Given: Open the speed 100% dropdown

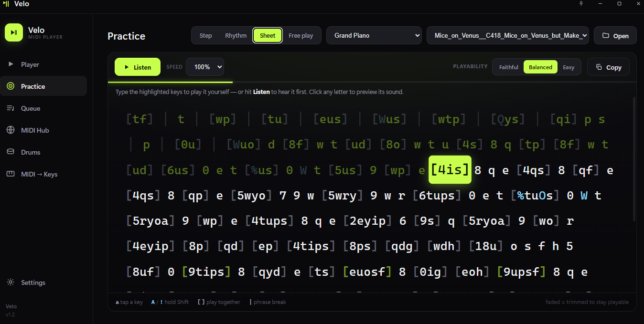Looking at the screenshot, I should tap(205, 67).
